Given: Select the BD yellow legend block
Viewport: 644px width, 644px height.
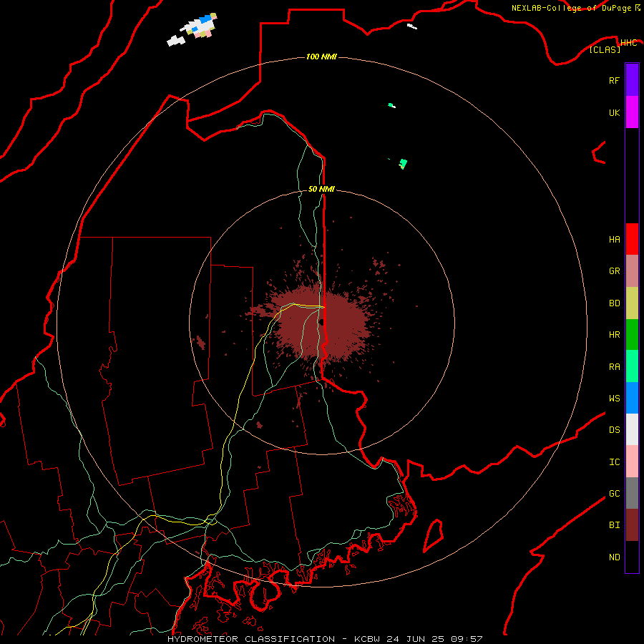Looking at the screenshot, I should (632, 303).
